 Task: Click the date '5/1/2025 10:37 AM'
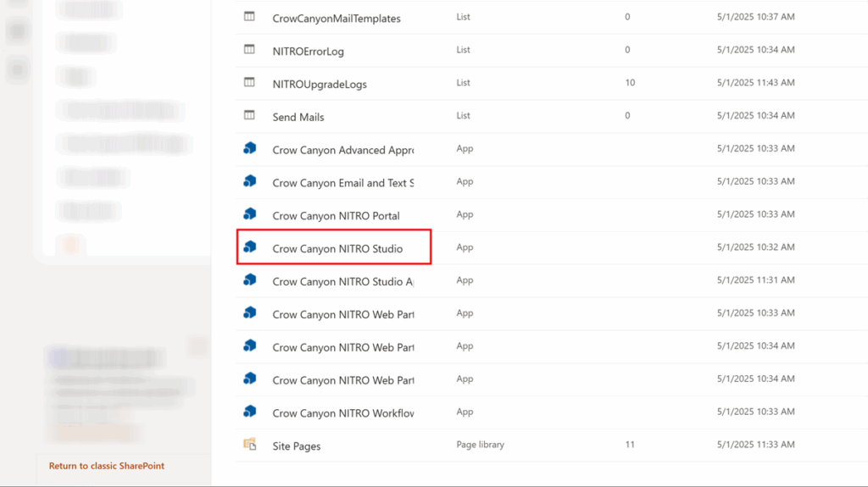[755, 17]
